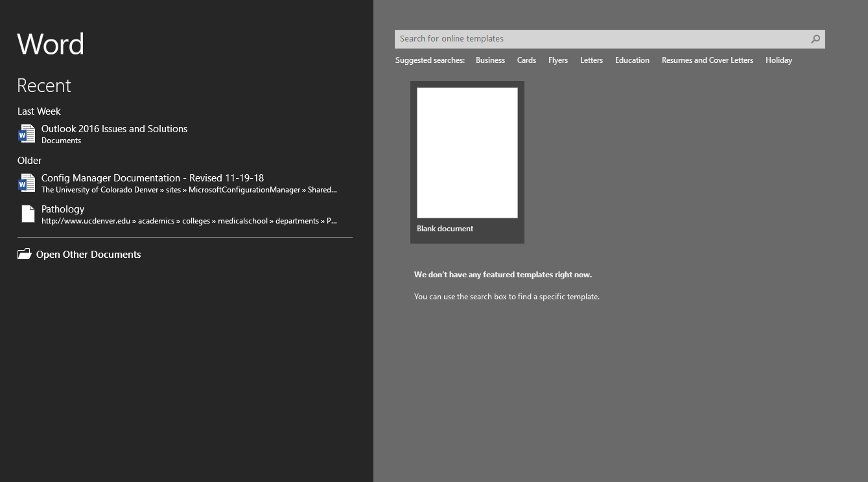Click the folder icon for Open Other Documents
Viewport: 868px width, 482px height.
coord(24,255)
